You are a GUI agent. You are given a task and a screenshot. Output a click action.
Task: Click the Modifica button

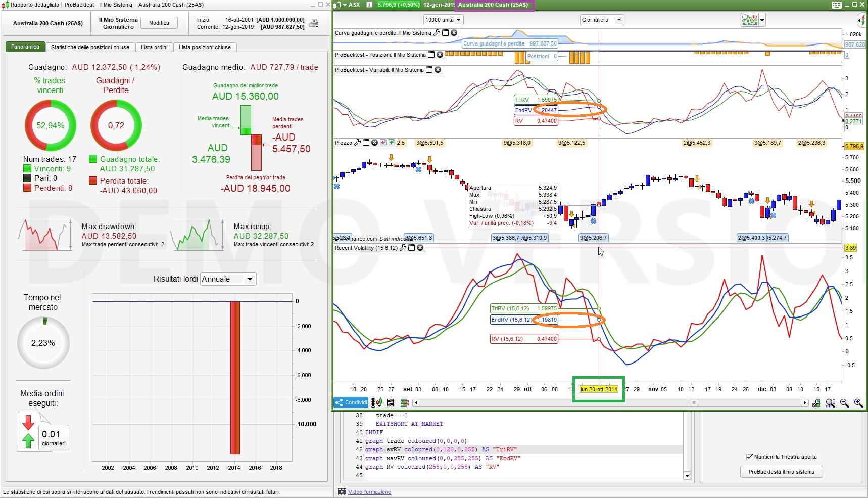[159, 23]
